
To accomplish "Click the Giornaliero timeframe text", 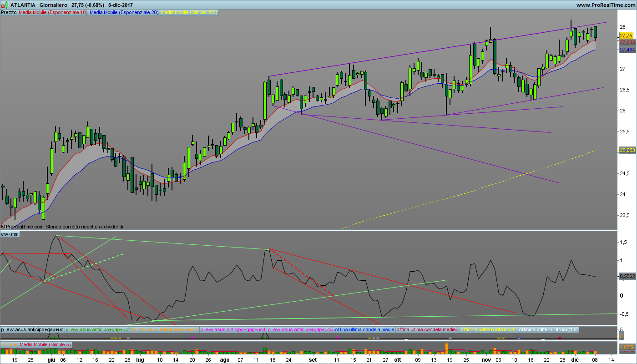I will point(54,5).
